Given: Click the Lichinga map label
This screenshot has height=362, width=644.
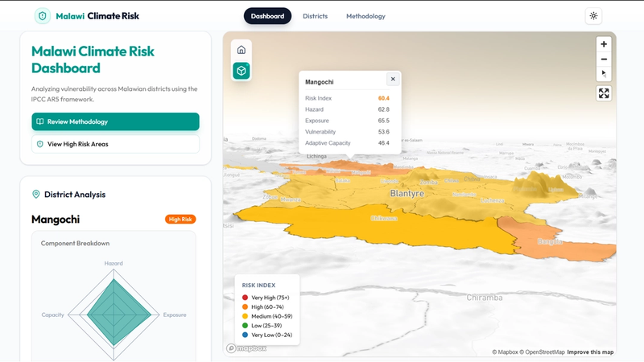Looking at the screenshot, I should pos(316,156).
